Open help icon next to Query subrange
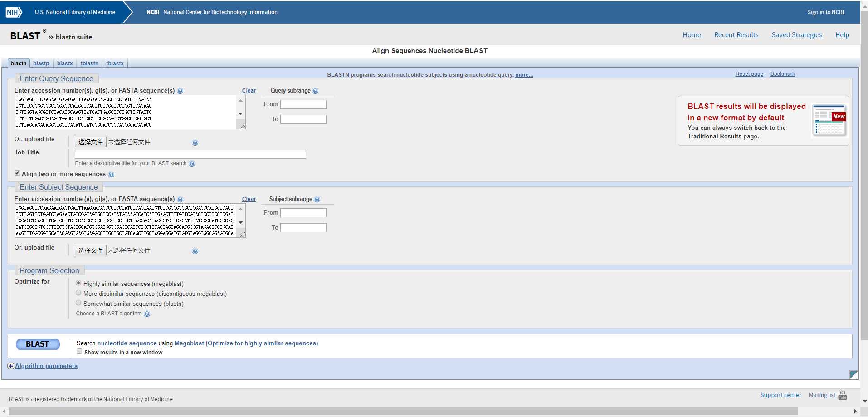Viewport: 868px width, 417px height. click(315, 91)
